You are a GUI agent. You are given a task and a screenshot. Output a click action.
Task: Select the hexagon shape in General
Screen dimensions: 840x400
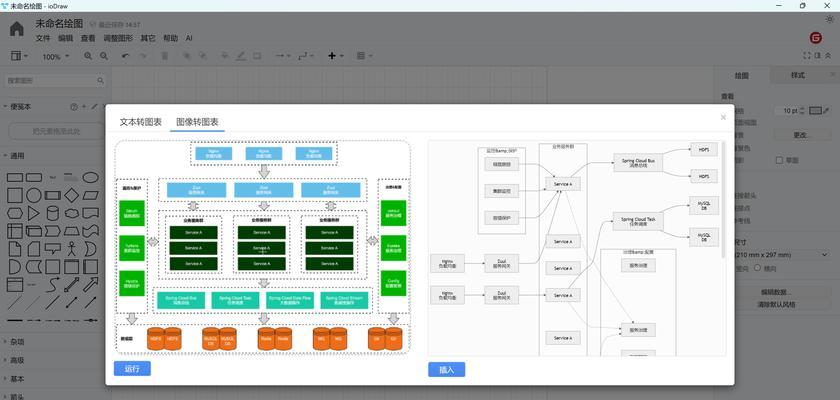pos(15,214)
